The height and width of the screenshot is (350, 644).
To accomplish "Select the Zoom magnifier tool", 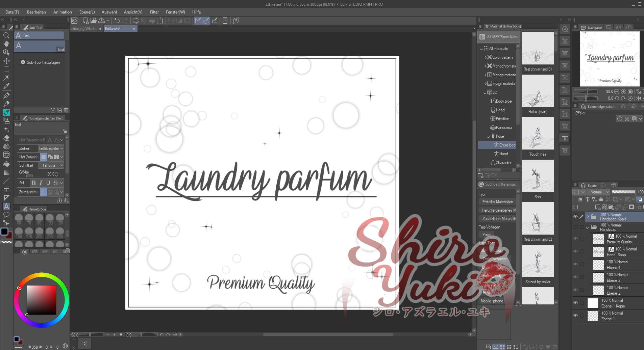I will pyautogui.click(x=6, y=35).
